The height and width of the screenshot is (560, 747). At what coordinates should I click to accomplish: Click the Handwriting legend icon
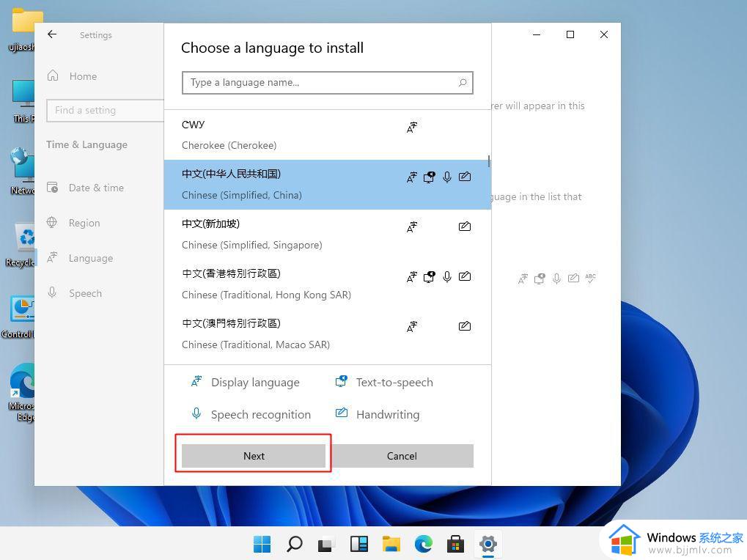pos(342,413)
